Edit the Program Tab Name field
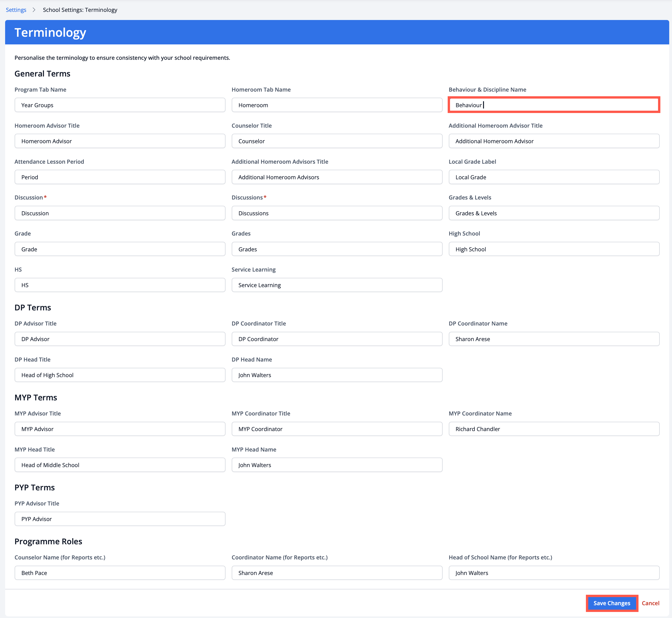The image size is (672, 618). pyautogui.click(x=120, y=105)
